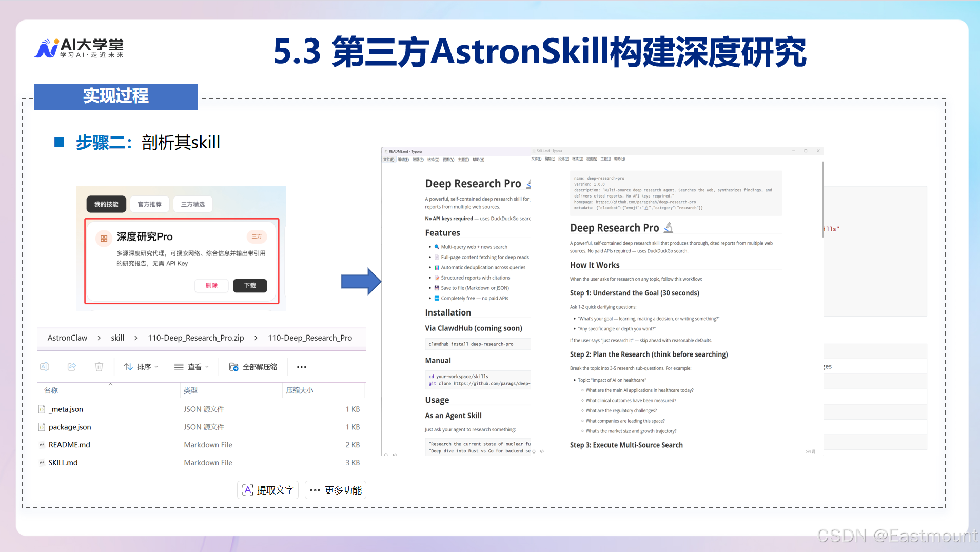Expand chevron after AstronClaw breadcrumb

(99, 338)
